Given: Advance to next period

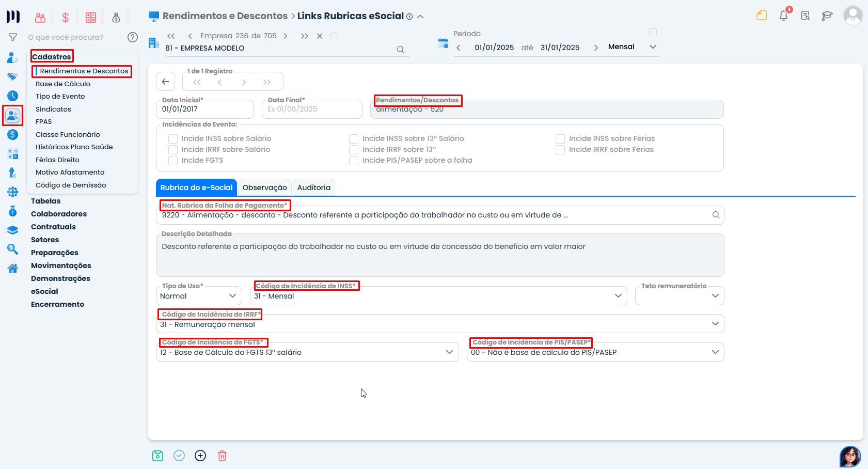Looking at the screenshot, I should point(596,48).
